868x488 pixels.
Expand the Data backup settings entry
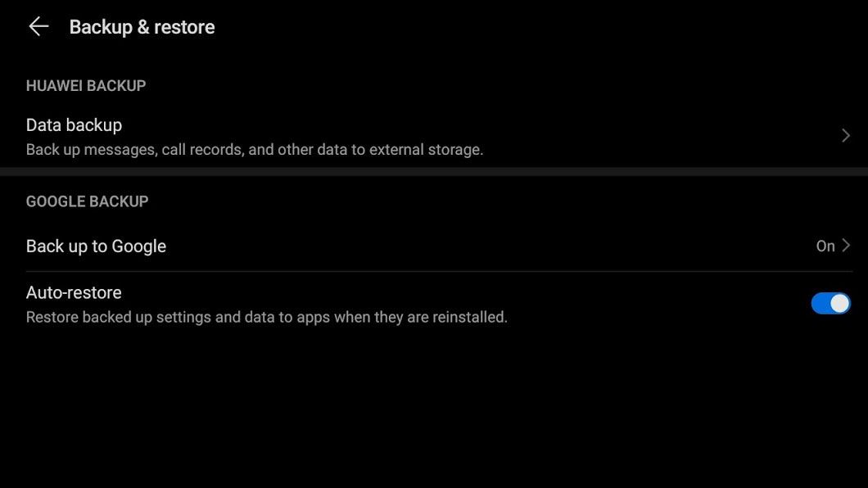409,135
